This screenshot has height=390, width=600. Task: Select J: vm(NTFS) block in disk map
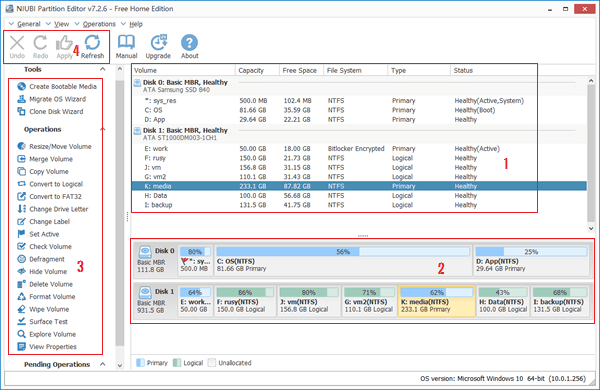click(308, 301)
